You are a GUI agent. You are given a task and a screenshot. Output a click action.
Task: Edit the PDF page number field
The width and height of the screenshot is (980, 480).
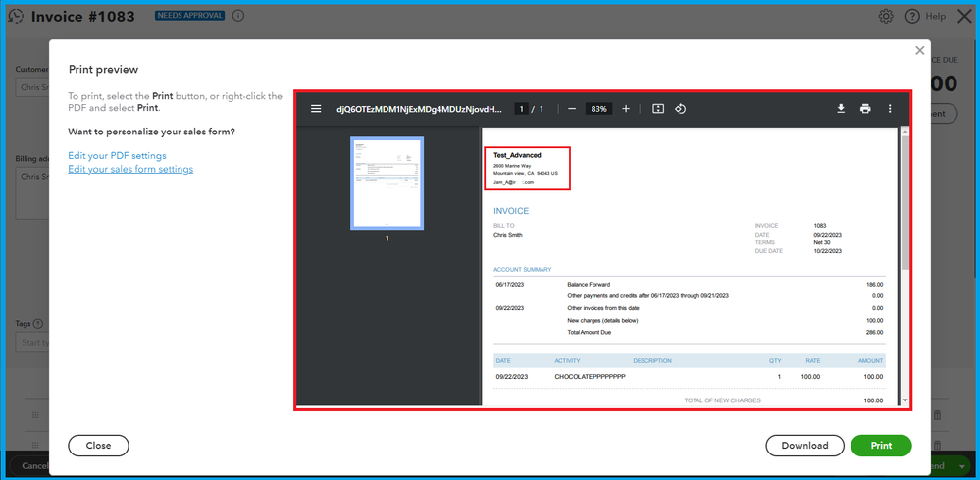520,109
